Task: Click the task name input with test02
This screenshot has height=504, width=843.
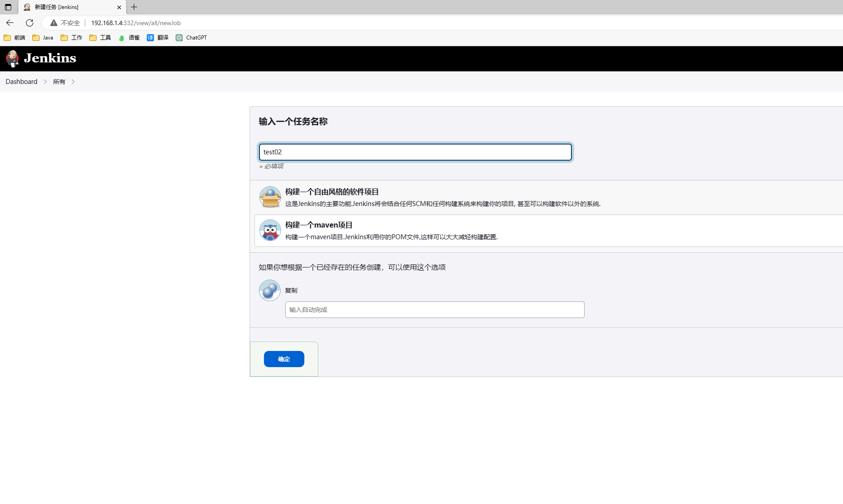Action: pos(415,152)
